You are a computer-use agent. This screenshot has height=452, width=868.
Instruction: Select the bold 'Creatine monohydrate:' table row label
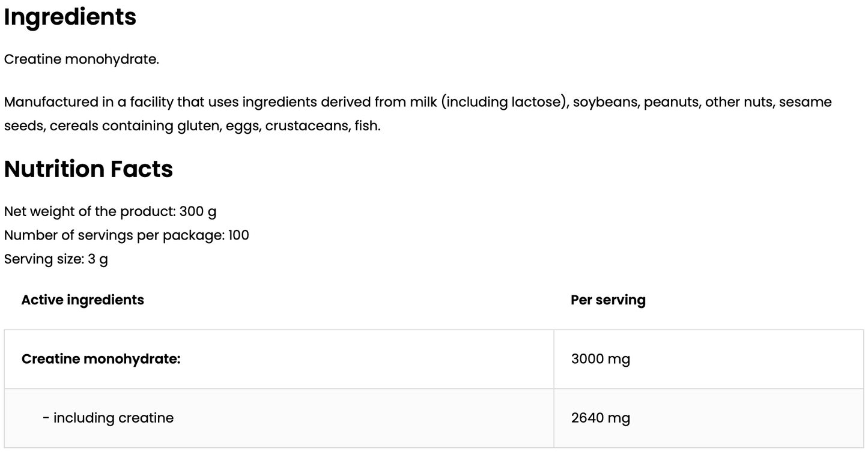pyautogui.click(x=101, y=359)
